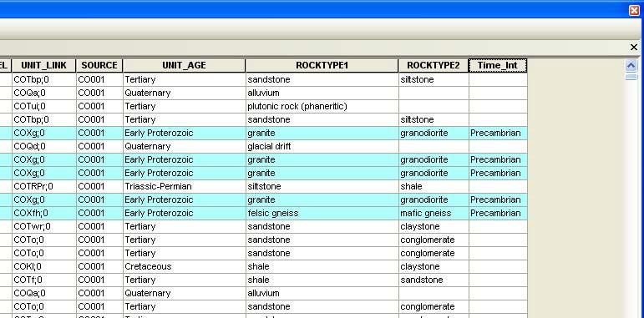Click the mafic gneiss cell

434,214
